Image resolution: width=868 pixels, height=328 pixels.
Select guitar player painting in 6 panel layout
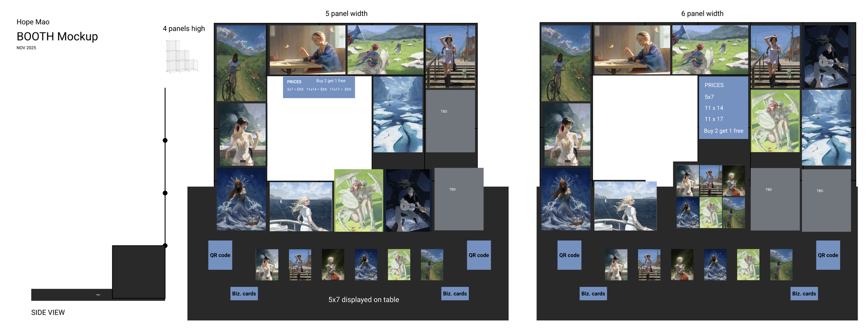click(x=826, y=56)
